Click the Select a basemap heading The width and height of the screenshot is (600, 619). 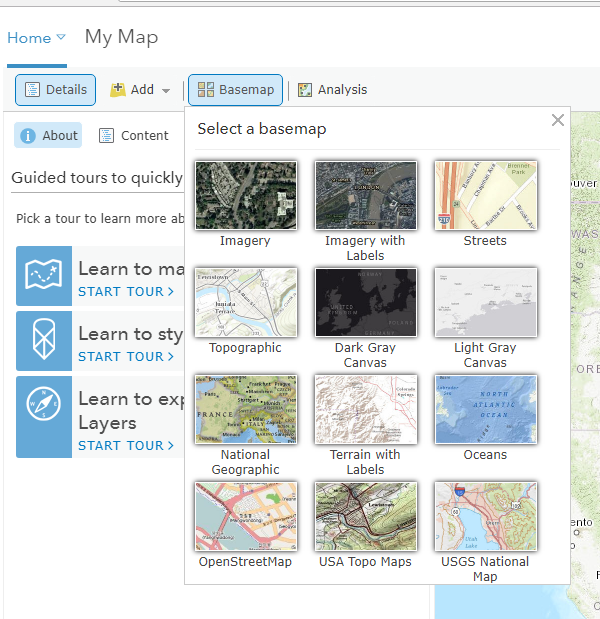(262, 129)
